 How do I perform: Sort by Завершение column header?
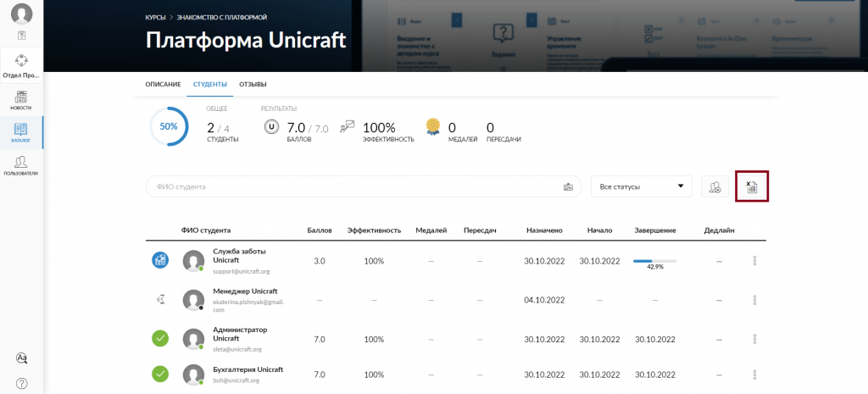coord(655,230)
